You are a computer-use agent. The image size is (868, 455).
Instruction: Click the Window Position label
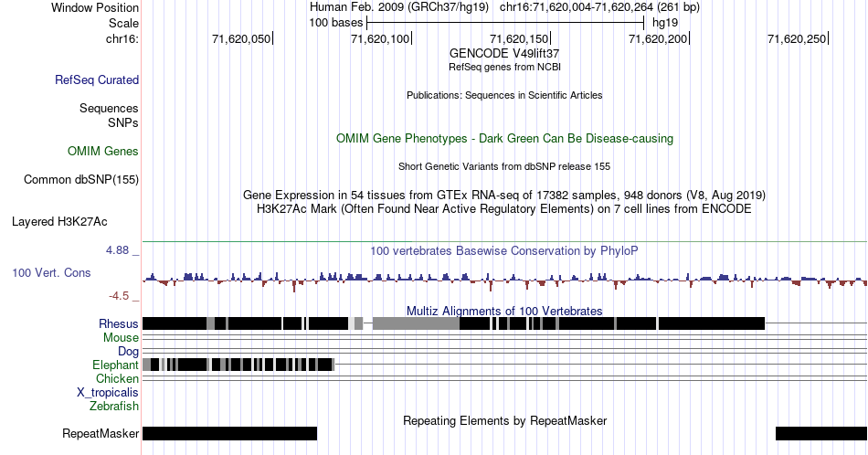[95, 7]
